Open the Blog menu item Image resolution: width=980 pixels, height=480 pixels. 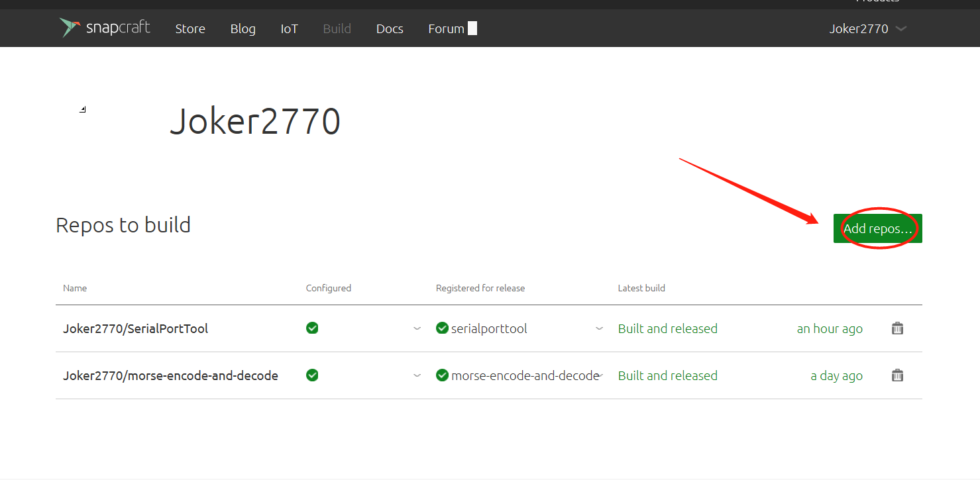(243, 28)
